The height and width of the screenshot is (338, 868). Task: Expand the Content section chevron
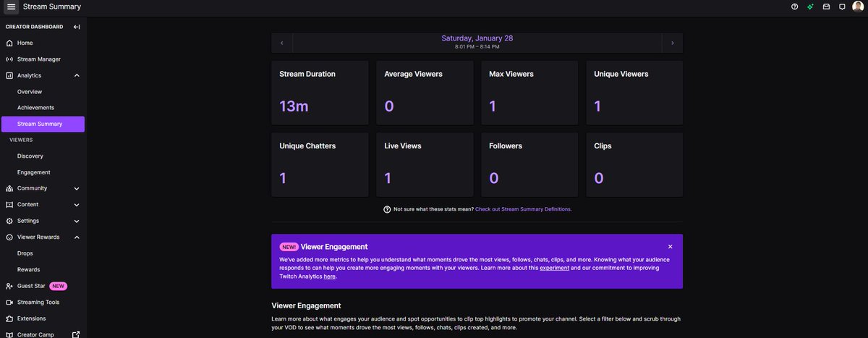tap(77, 205)
